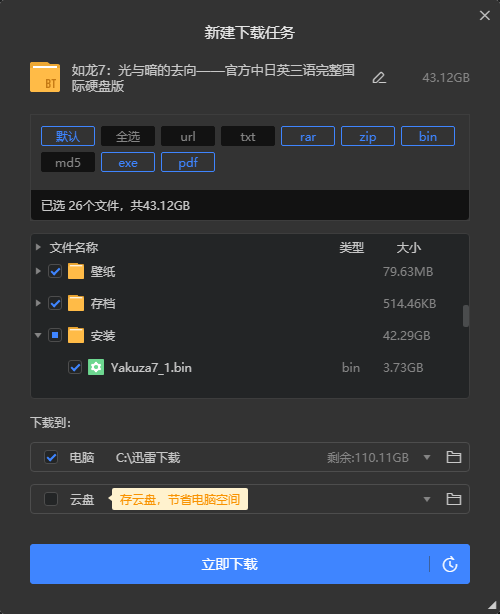Click the 壁纸 folder icon

[x=76, y=271]
